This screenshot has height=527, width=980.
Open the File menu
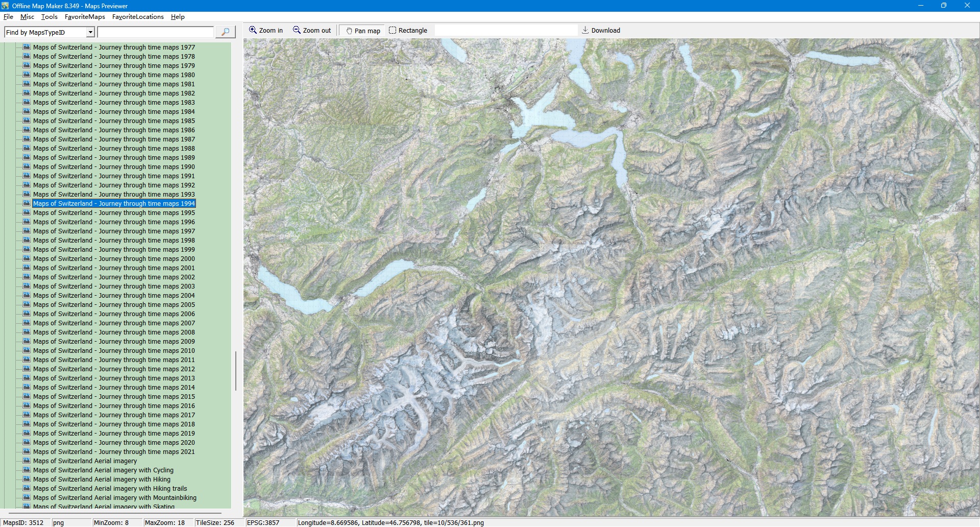(x=8, y=17)
